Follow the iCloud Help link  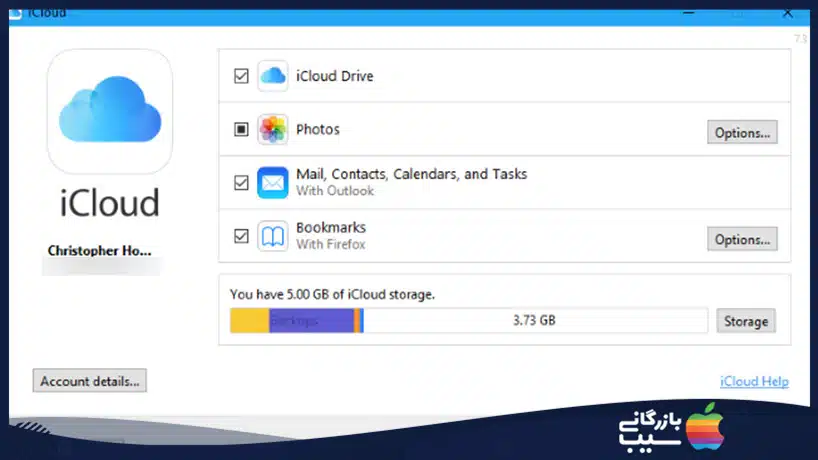point(754,382)
